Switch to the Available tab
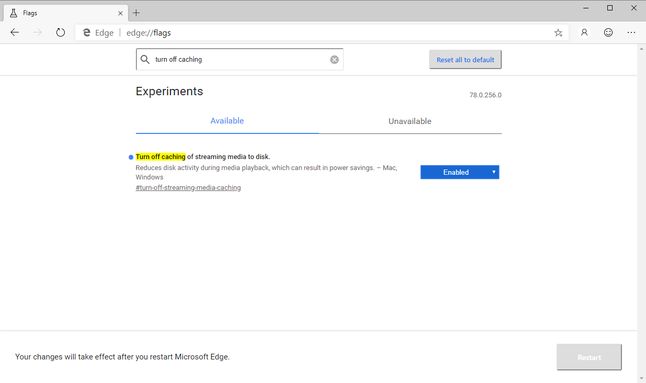Screen dimensions: 646x383 (x=227, y=121)
